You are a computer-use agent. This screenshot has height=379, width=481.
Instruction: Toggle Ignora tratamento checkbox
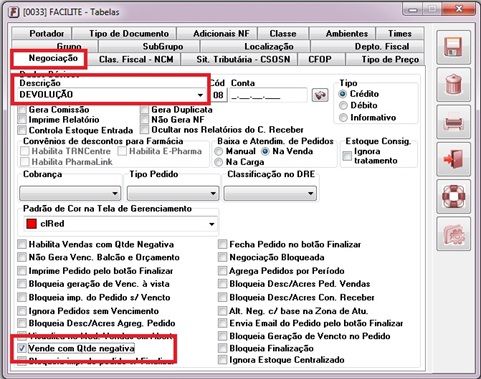pos(347,156)
